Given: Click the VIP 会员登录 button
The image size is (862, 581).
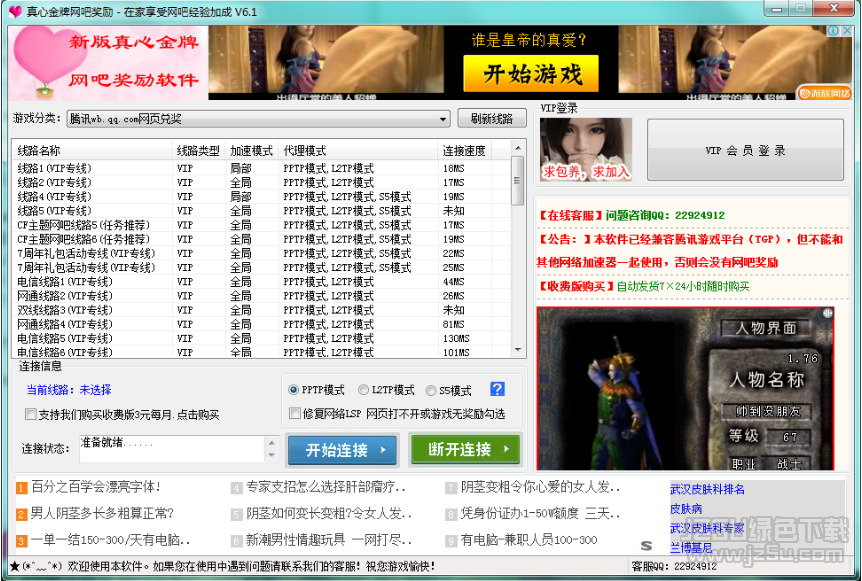Looking at the screenshot, I should (745, 150).
